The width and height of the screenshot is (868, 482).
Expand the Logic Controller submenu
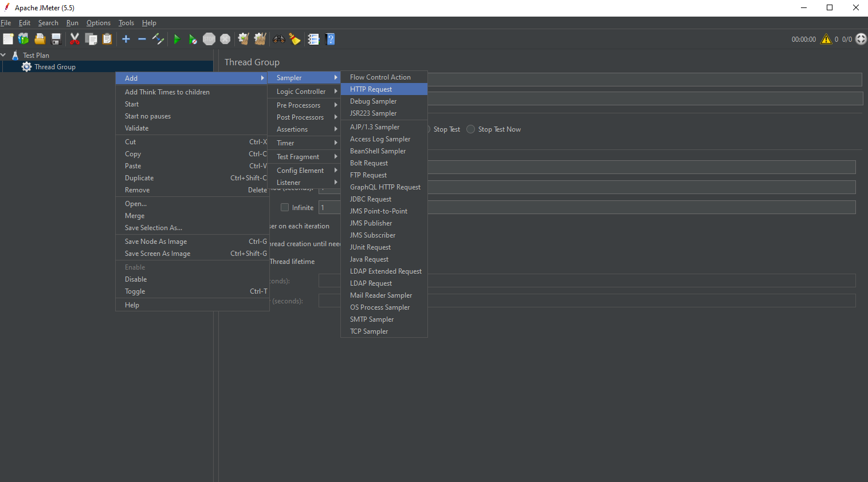[304, 92]
